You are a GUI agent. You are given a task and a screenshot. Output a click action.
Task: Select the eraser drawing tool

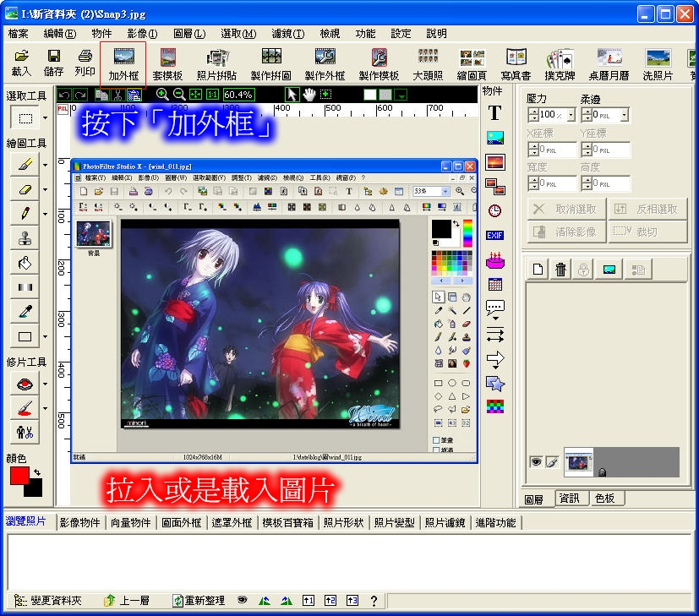[25, 189]
